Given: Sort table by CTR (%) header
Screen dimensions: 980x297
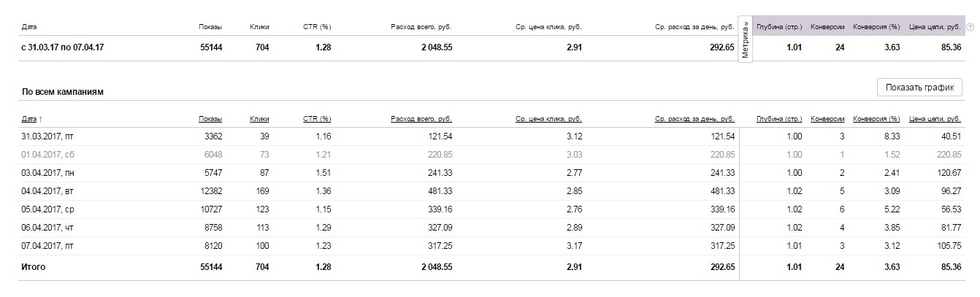Looking at the screenshot, I should click(317, 118).
